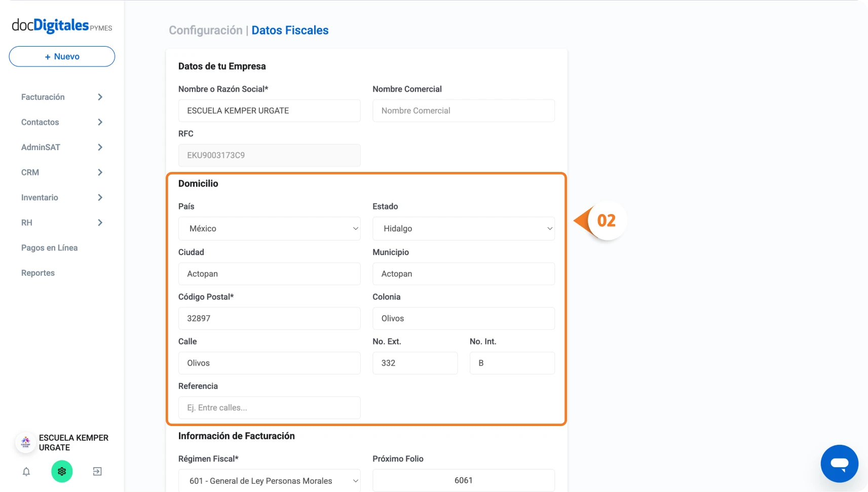Image resolution: width=868 pixels, height=492 pixels.
Task: Click the Nuevo button
Action: pyautogui.click(x=62, y=56)
